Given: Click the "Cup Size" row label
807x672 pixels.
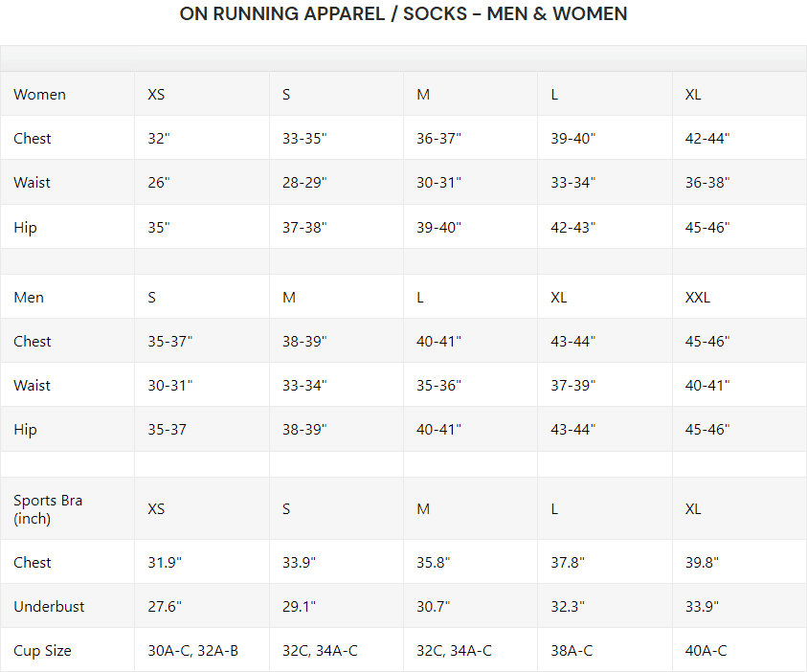Looking at the screenshot, I should pos(42,651).
